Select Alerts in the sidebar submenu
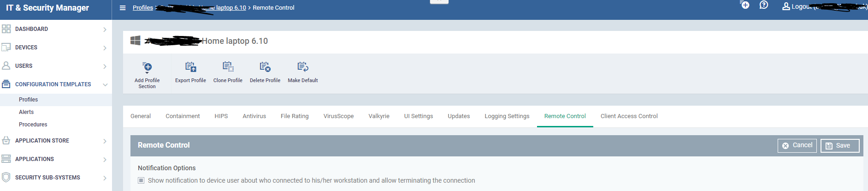This screenshot has height=191, width=868. tap(26, 112)
